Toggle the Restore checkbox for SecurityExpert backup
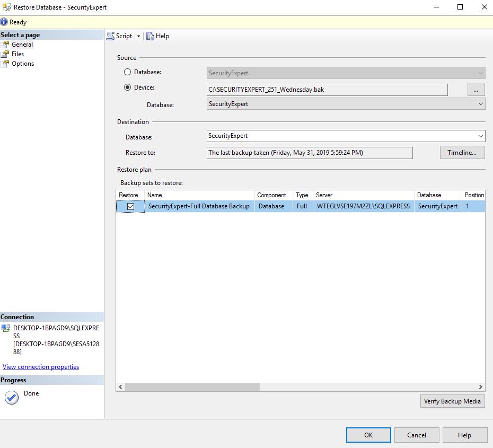Screen dimensions: 493x448 click(130, 207)
